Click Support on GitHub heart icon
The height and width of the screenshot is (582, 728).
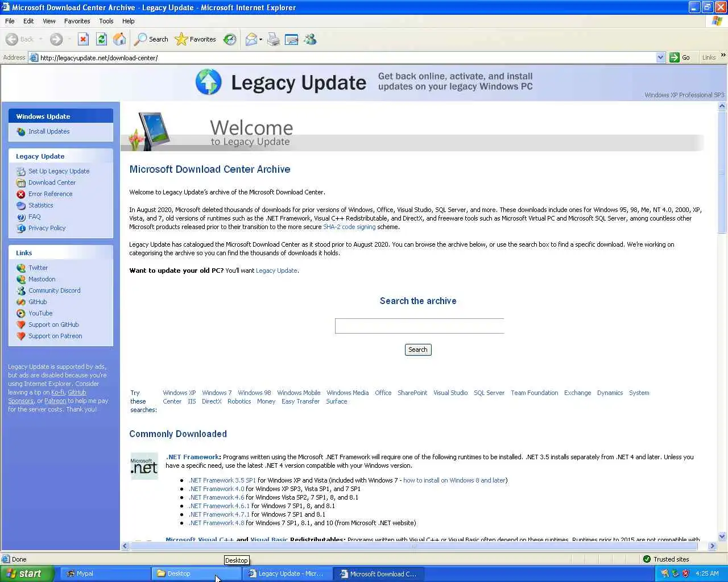point(21,325)
